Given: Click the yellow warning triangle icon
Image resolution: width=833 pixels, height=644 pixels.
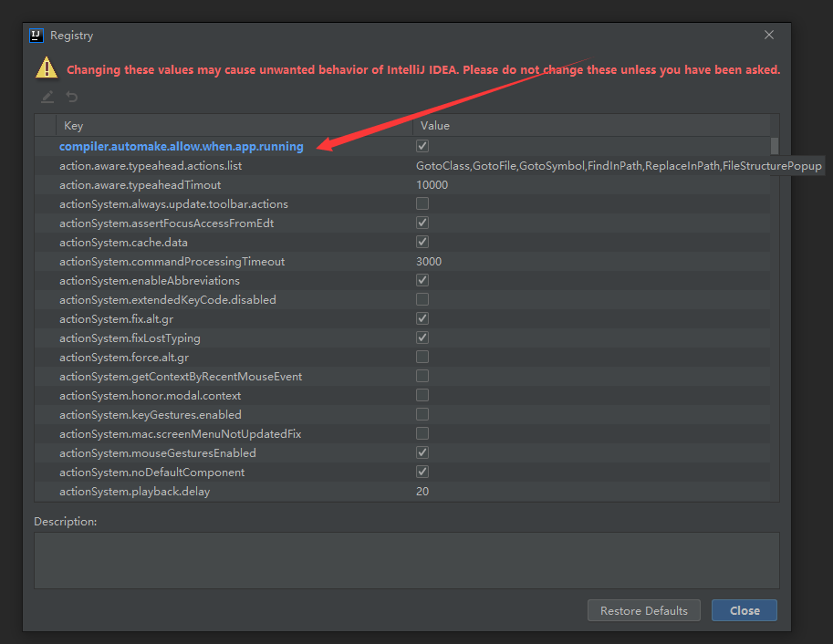Looking at the screenshot, I should point(47,68).
